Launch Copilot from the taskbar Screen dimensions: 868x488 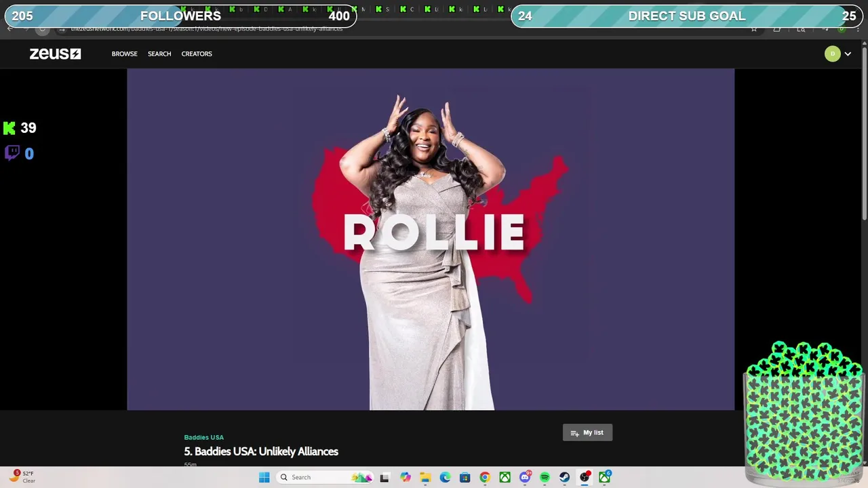tap(406, 477)
